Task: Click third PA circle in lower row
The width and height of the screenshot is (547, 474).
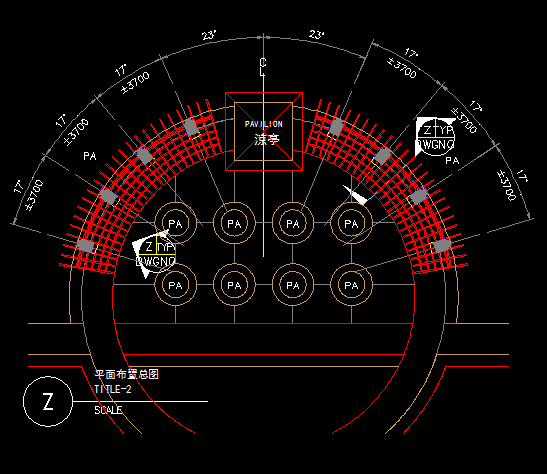Action: click(293, 285)
